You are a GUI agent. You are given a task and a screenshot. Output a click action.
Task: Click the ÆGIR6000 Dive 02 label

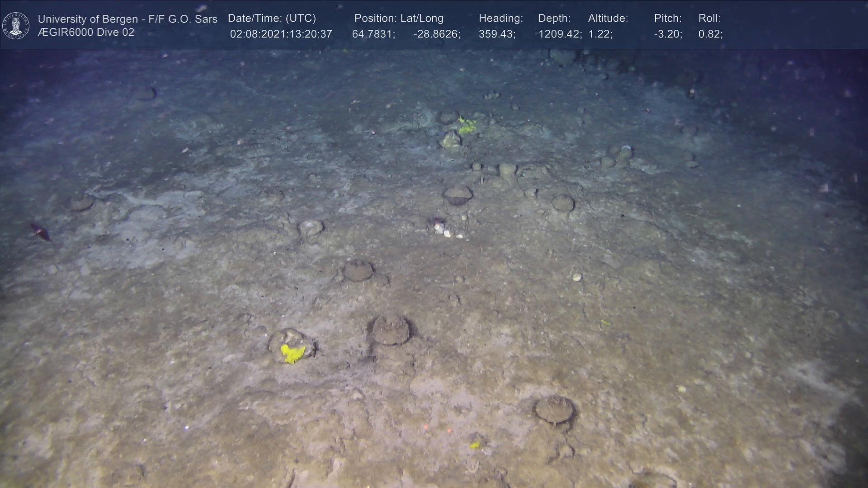point(86,33)
